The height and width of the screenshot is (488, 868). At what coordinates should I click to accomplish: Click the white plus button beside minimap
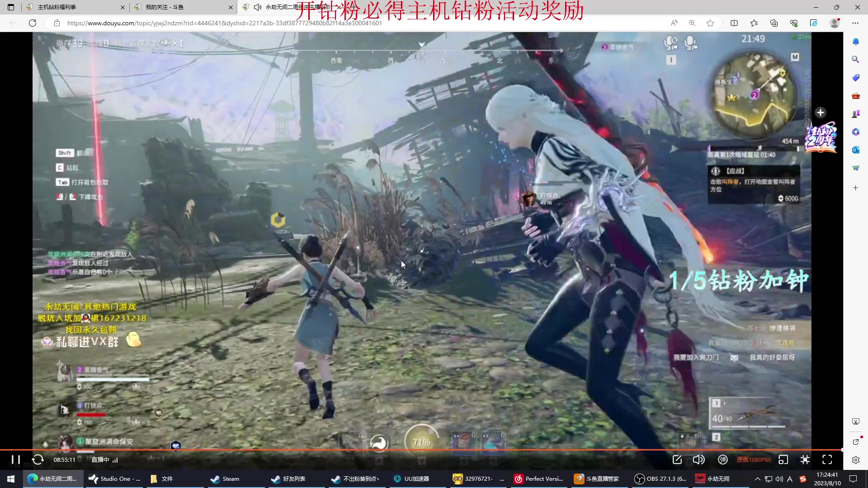tap(821, 113)
